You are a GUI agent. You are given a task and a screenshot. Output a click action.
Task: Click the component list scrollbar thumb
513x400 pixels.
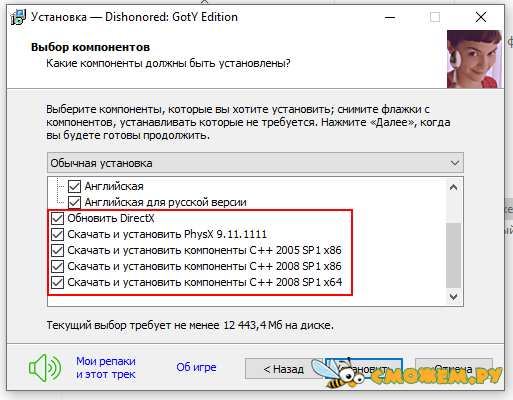(x=453, y=255)
